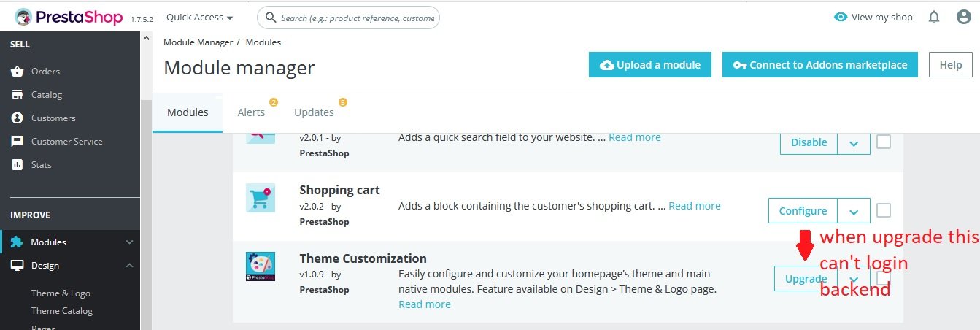
Task: Switch to the Updates tab
Action: (x=314, y=112)
